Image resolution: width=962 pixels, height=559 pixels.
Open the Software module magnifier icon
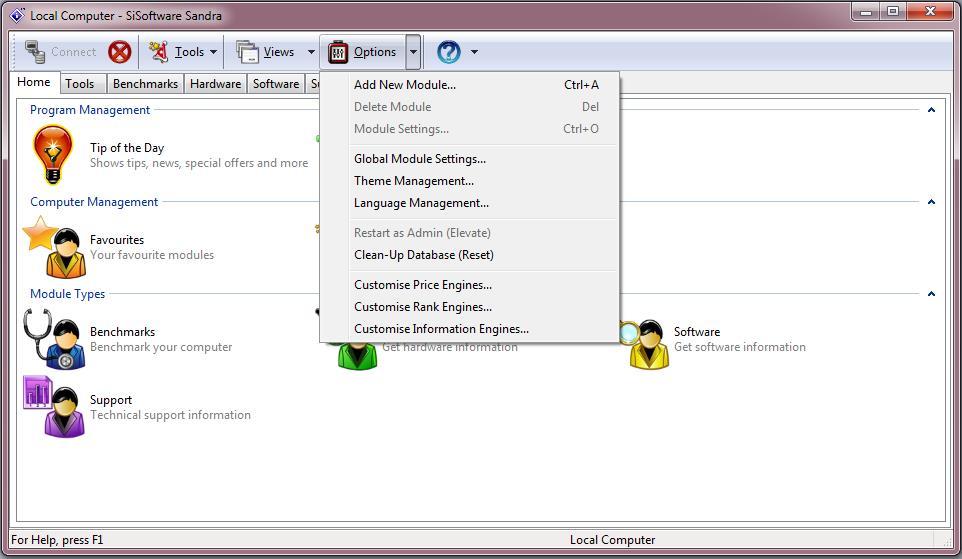click(x=644, y=344)
